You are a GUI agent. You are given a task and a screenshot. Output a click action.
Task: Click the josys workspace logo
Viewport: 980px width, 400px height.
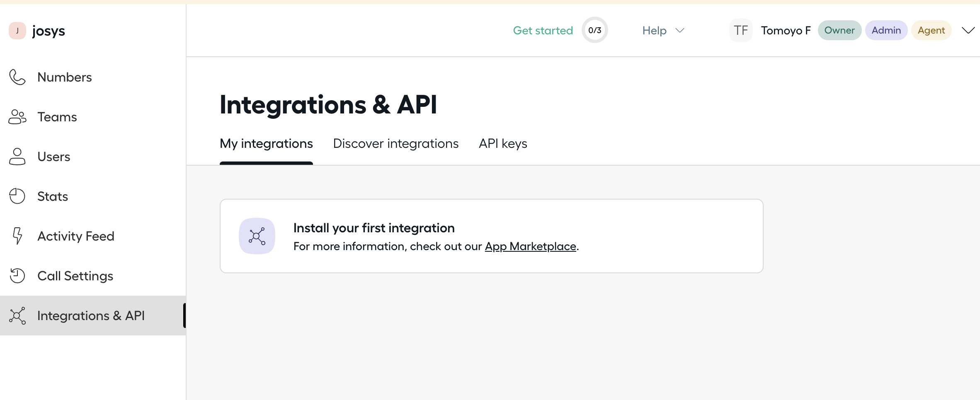17,31
